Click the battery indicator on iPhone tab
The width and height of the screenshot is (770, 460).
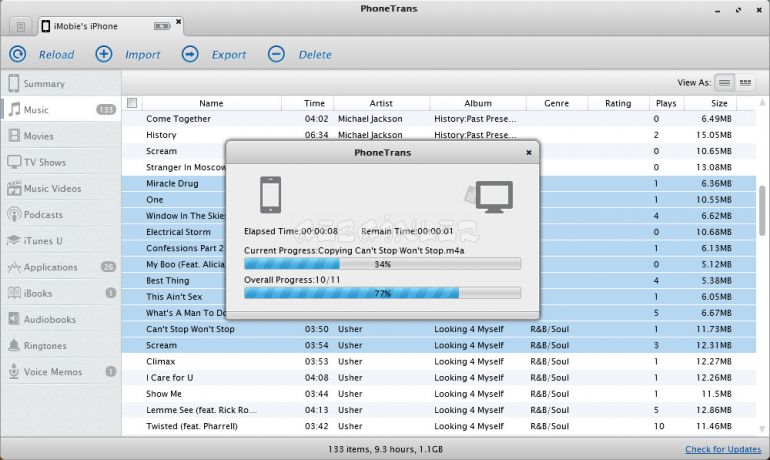point(162,26)
